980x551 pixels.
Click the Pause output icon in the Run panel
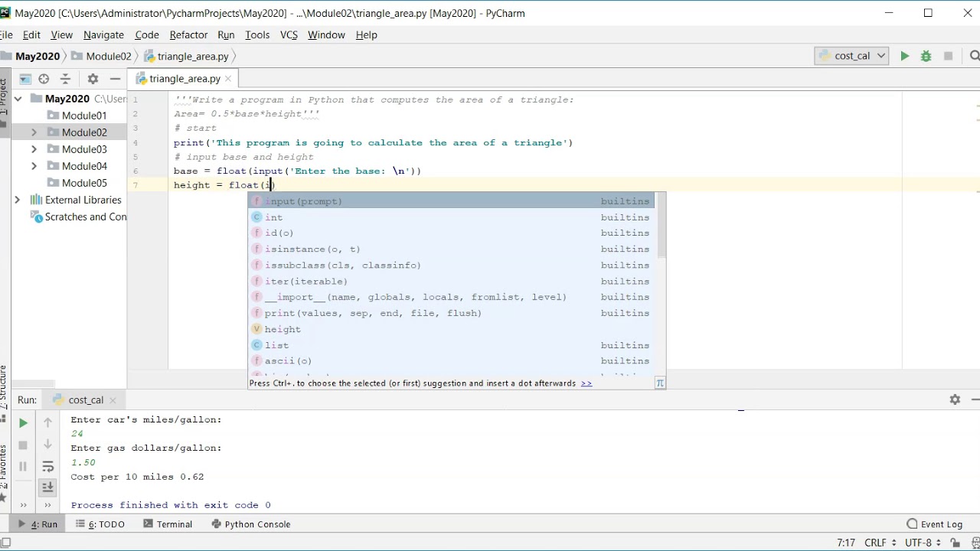pyautogui.click(x=23, y=466)
